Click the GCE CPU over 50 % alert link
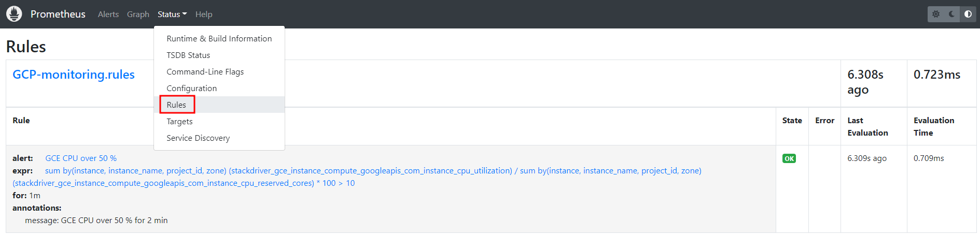 click(81, 158)
